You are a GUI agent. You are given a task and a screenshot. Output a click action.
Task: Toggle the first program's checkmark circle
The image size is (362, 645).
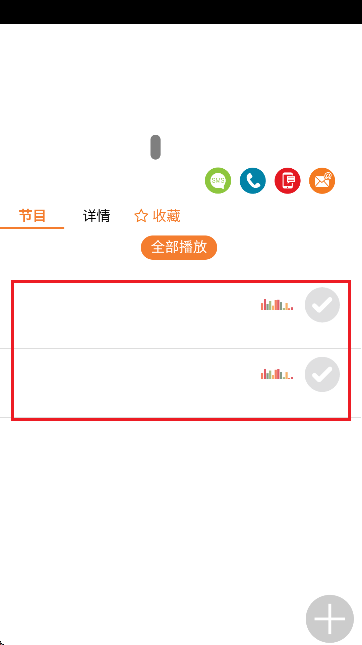(x=322, y=305)
